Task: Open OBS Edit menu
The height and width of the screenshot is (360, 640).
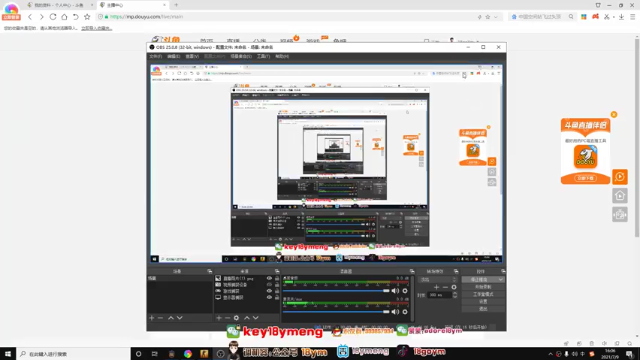Action: (x=173, y=56)
